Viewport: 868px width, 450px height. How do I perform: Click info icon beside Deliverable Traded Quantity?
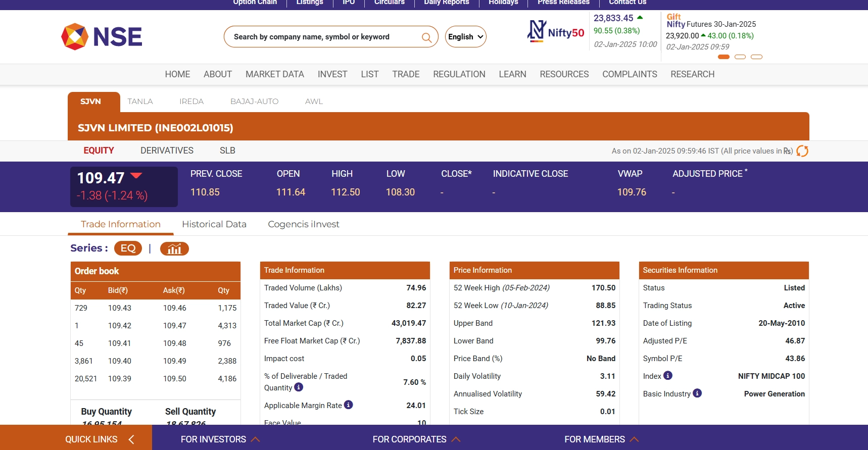[299, 387]
